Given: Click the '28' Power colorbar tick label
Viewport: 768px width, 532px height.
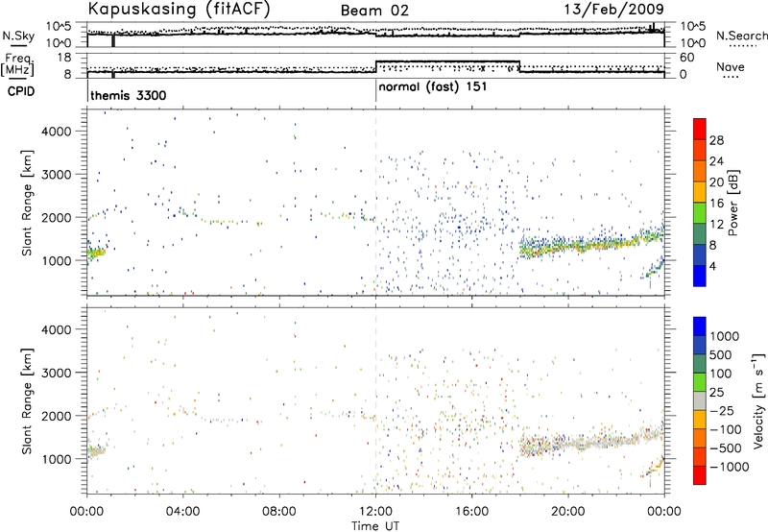Looking at the screenshot, I should point(716,140).
